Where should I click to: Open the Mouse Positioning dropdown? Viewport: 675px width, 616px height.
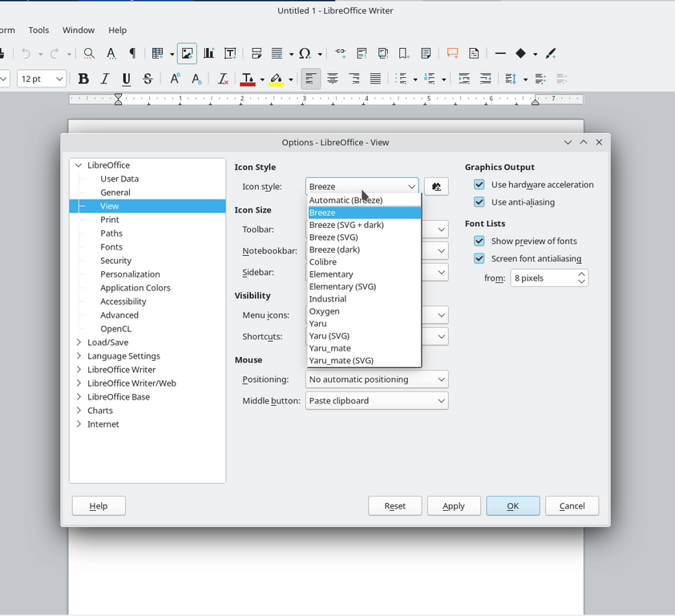[x=376, y=379]
